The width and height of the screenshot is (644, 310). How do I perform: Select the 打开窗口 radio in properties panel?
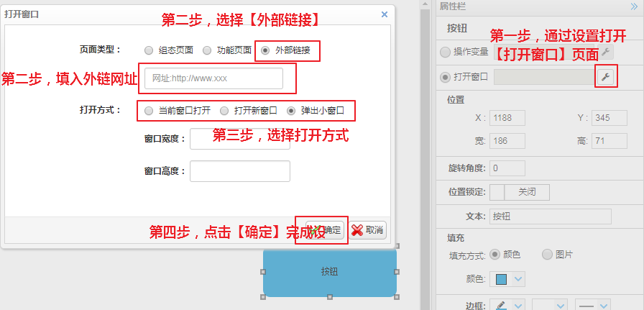click(445, 77)
